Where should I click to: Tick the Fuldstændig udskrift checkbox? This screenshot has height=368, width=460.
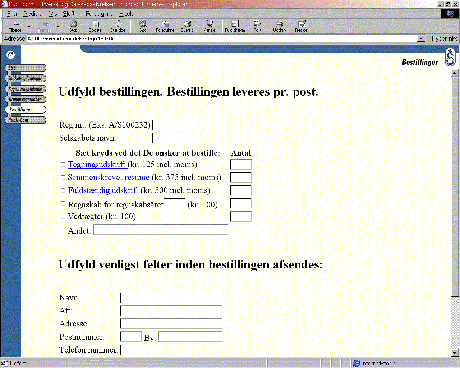[x=63, y=190]
